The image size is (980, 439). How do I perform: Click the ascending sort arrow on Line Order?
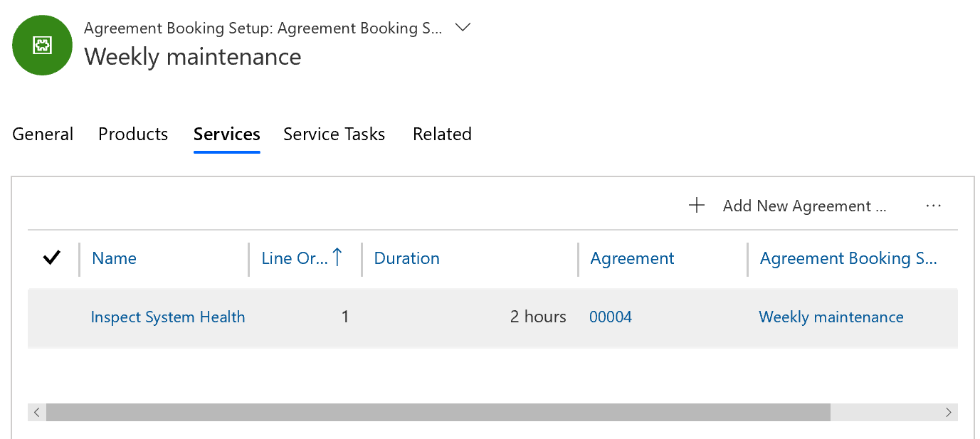coord(337,258)
